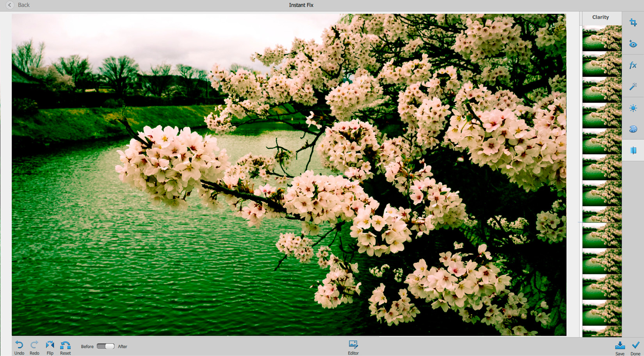The width and height of the screenshot is (644, 356).
Task: Click Done to finish editing
Action: [635, 348]
